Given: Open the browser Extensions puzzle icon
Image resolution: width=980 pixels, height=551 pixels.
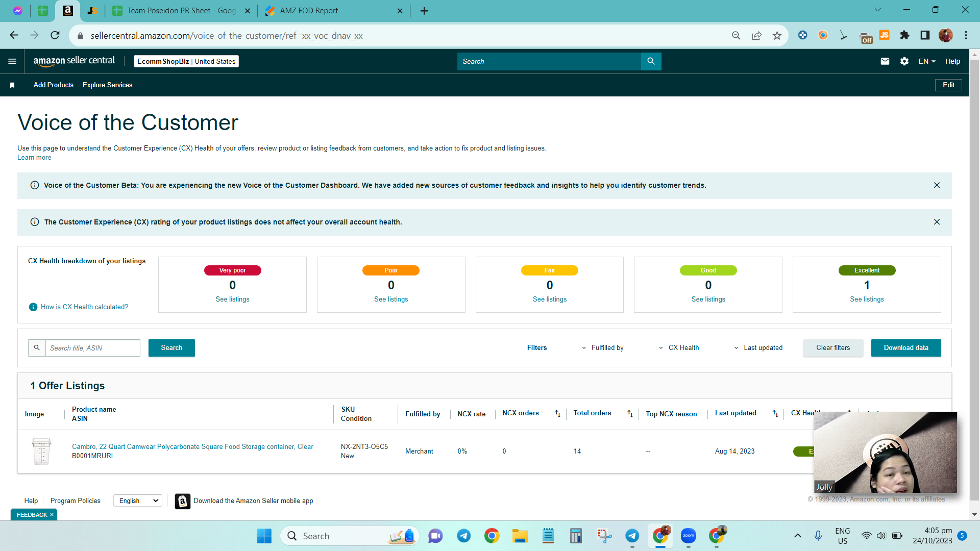Looking at the screenshot, I should [x=904, y=35].
